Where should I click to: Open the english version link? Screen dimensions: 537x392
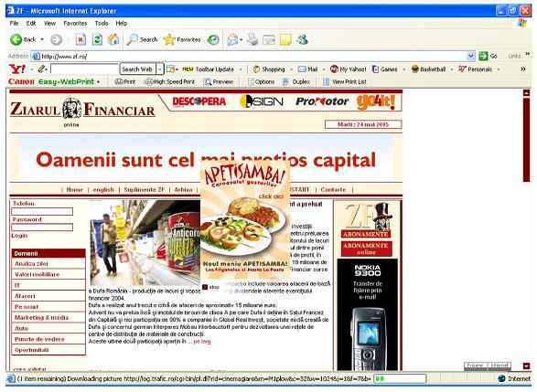(x=103, y=189)
